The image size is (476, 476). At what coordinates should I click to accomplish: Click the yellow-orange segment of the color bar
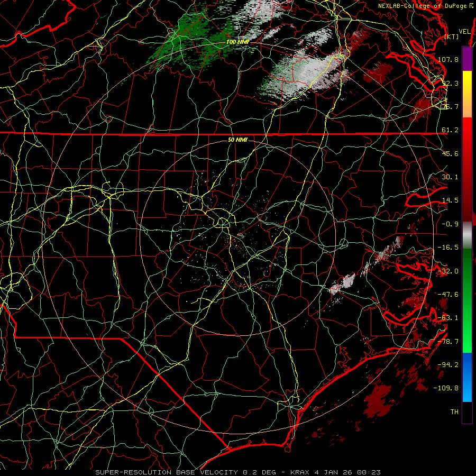click(467, 94)
